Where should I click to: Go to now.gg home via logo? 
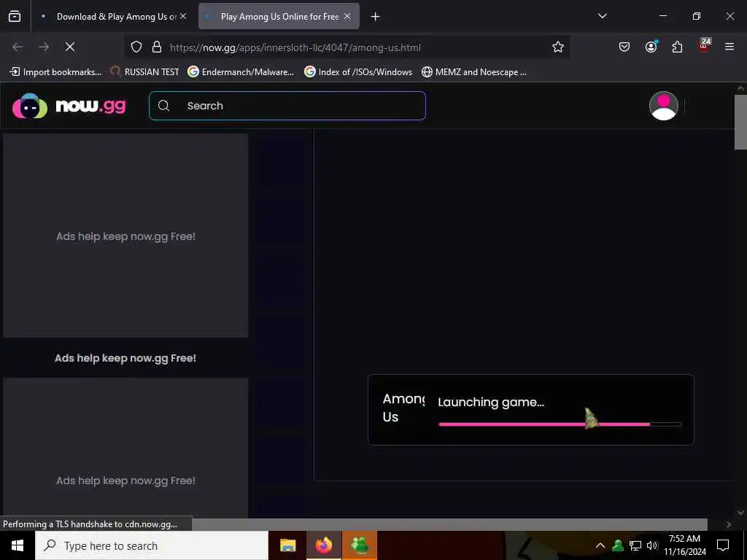(x=69, y=106)
